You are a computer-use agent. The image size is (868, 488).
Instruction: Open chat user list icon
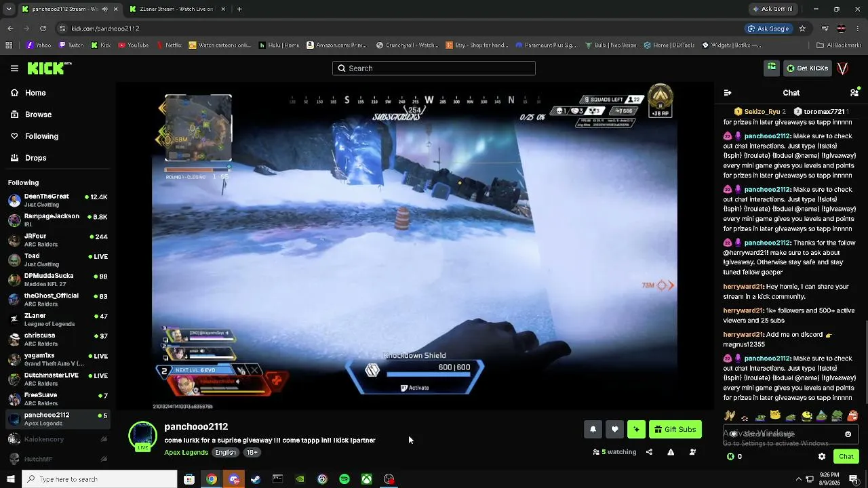[854, 93]
